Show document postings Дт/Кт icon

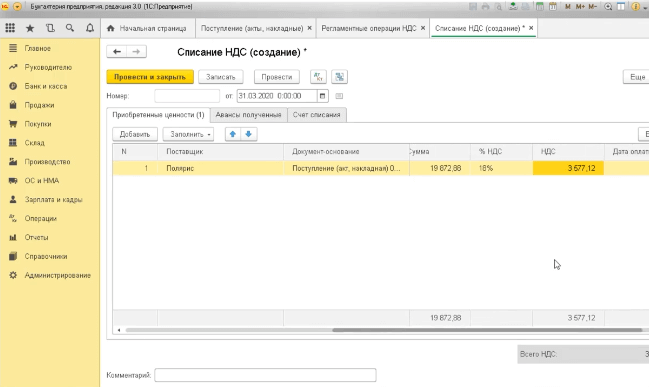coord(318,77)
